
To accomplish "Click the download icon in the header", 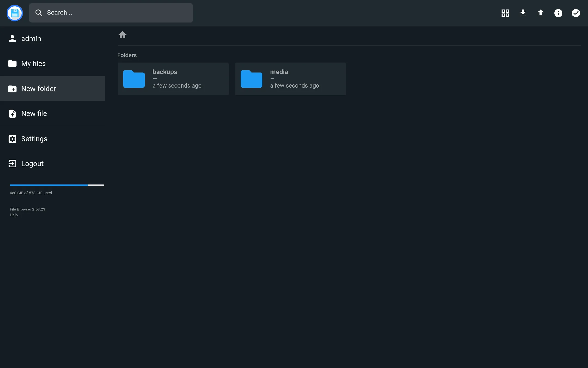I will 523,13.
